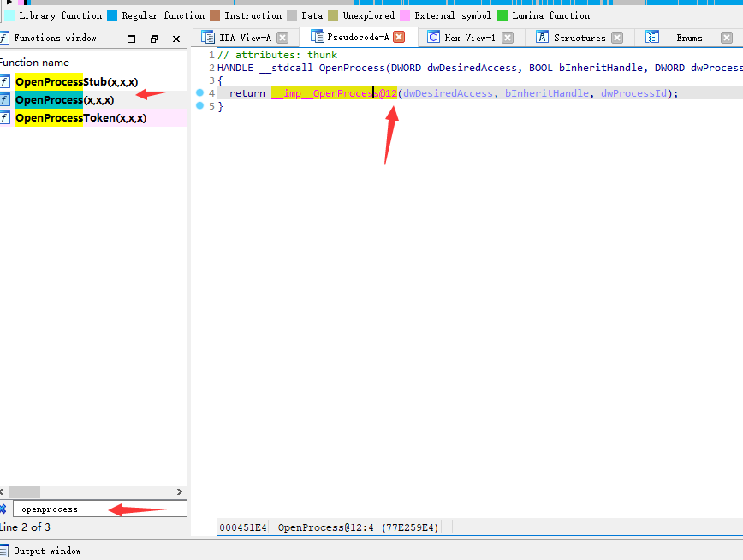Click the Function name column header
This screenshot has height=560, width=743.
(34, 63)
